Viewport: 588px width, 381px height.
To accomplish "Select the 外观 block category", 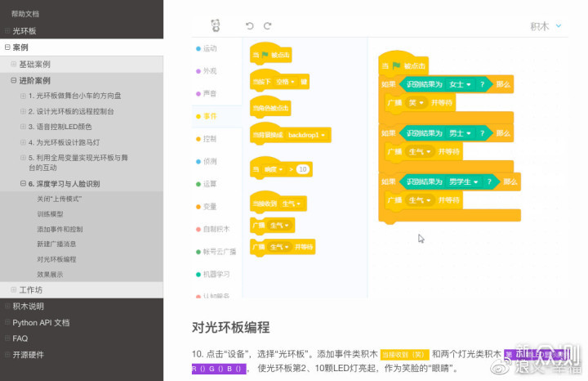I will click(x=209, y=71).
